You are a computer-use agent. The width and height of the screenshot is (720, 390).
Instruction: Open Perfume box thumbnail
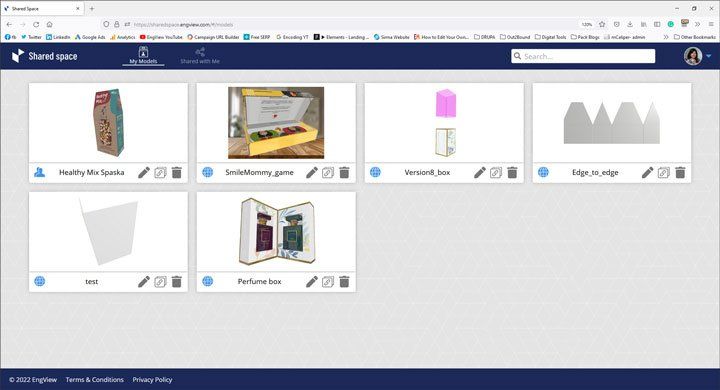pyautogui.click(x=276, y=232)
